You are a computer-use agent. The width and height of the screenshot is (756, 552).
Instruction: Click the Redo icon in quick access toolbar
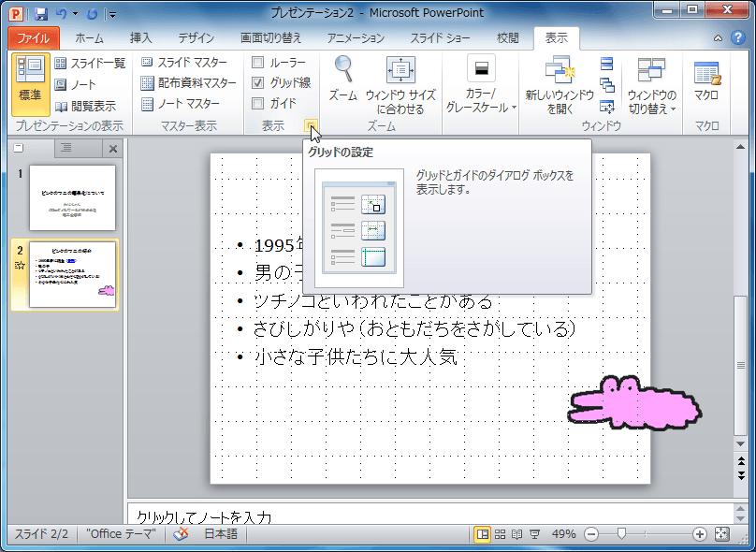click(x=92, y=14)
